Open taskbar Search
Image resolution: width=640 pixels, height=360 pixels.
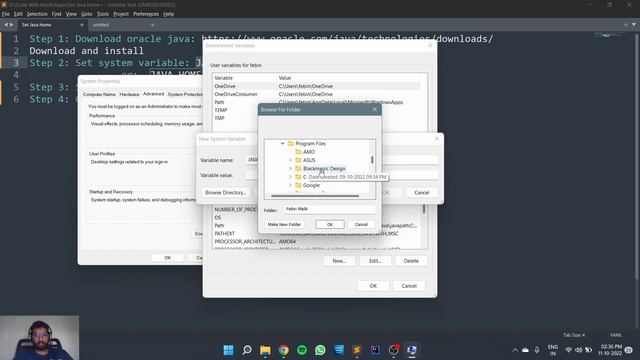pos(247,350)
